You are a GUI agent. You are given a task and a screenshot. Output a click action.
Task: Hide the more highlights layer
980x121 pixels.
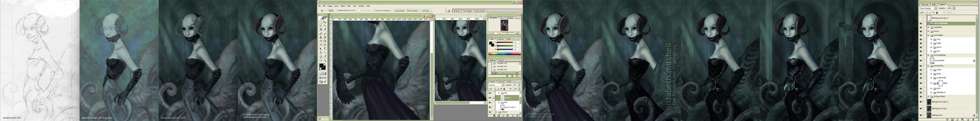tap(921, 23)
